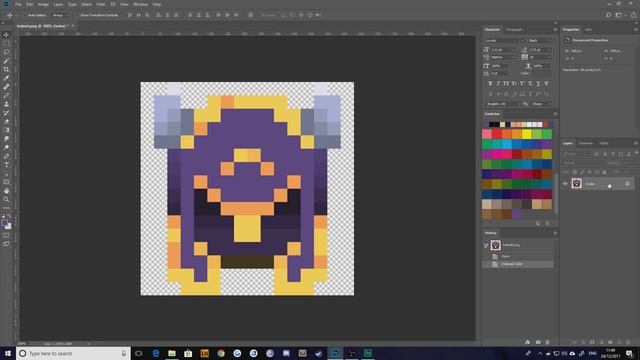Toggle Show Transform Controls checkbox
Screen dimensions: 640x360
click(x=77, y=15)
